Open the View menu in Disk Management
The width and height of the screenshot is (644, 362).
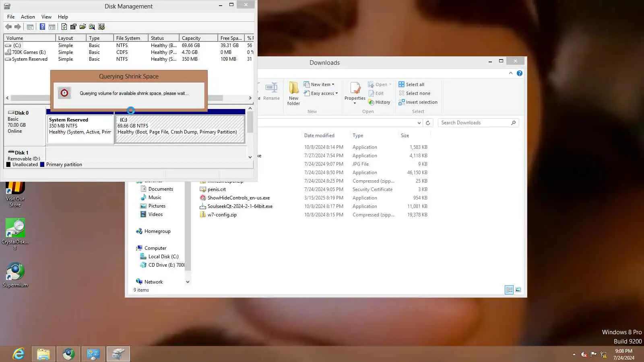(x=46, y=17)
